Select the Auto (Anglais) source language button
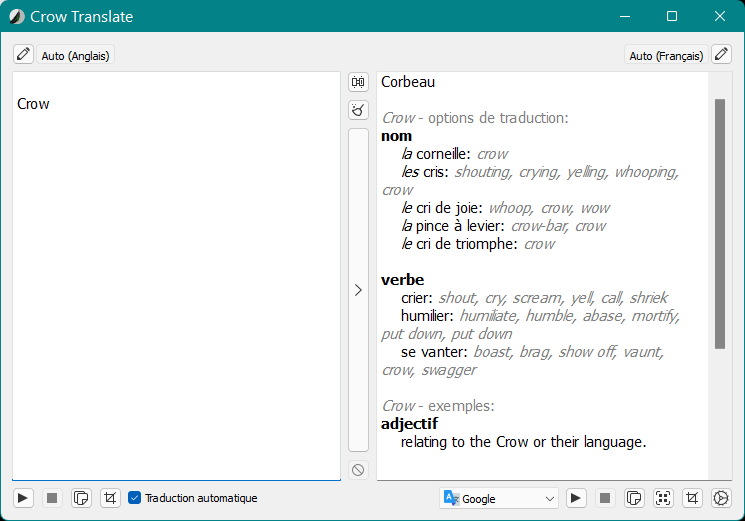 76,56
